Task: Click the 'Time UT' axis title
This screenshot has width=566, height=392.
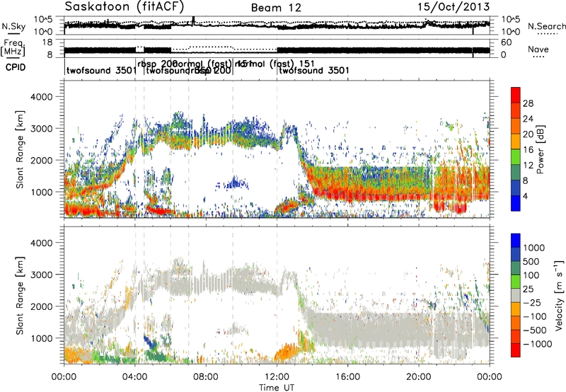Action: 277,388
